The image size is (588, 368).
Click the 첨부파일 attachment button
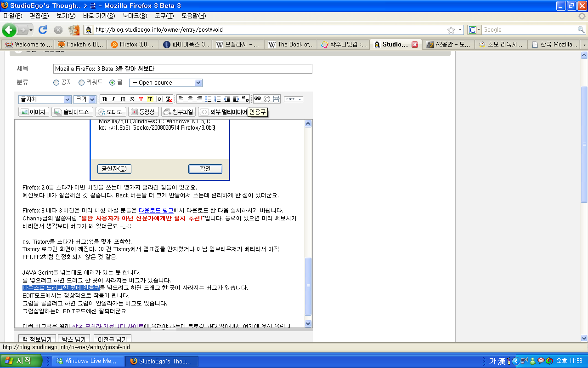178,112
